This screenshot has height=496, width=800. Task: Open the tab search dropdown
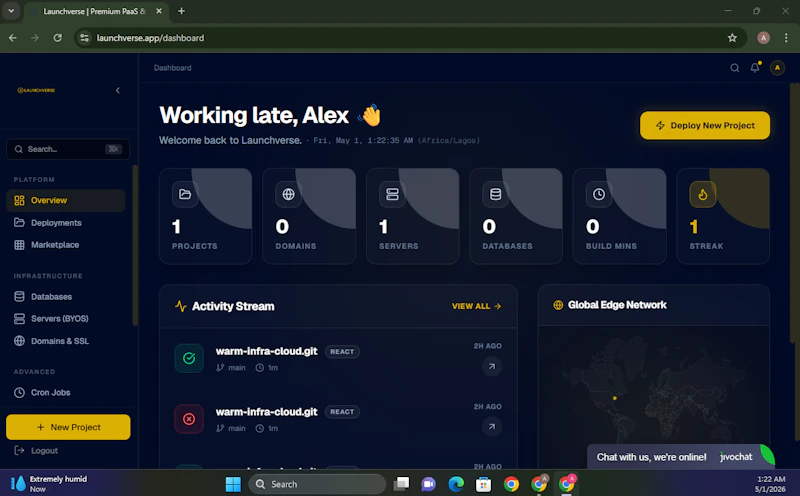coord(11,11)
